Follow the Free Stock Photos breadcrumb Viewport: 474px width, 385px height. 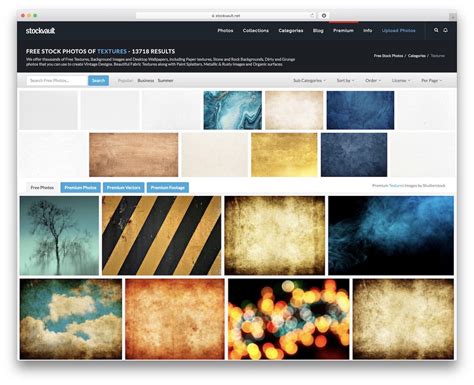tap(388, 56)
